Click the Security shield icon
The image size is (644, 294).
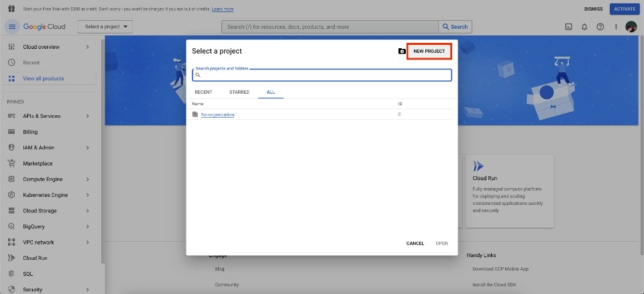tap(11, 289)
